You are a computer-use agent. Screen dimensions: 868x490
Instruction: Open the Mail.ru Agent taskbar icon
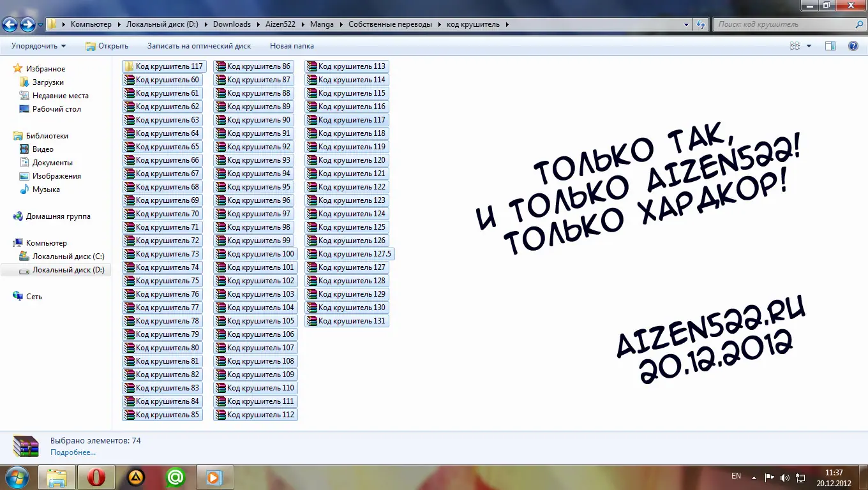pos(175,477)
